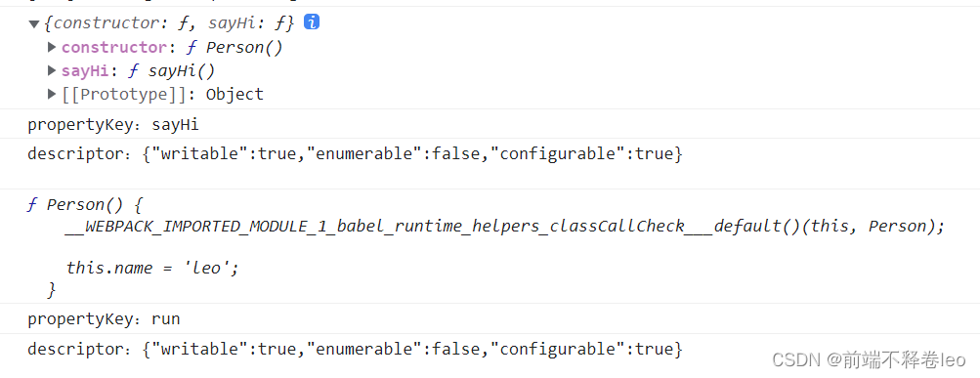Expand the sayHi property arrow
This screenshot has height=378, width=980.
[52, 70]
